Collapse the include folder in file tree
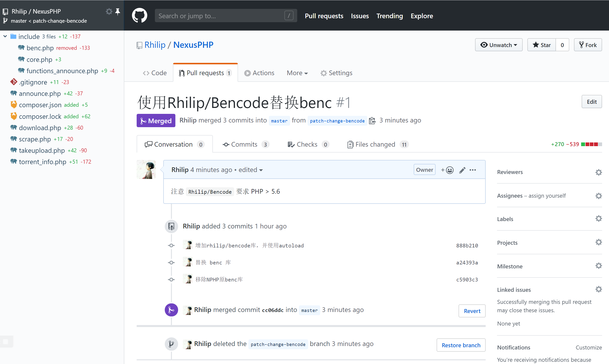609x364 pixels. 5,36
